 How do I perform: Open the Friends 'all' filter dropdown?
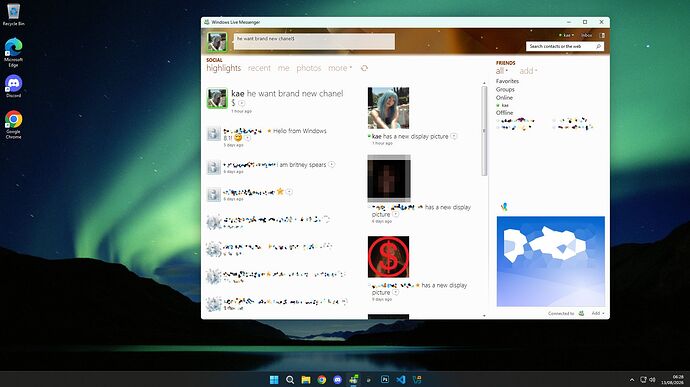click(502, 71)
